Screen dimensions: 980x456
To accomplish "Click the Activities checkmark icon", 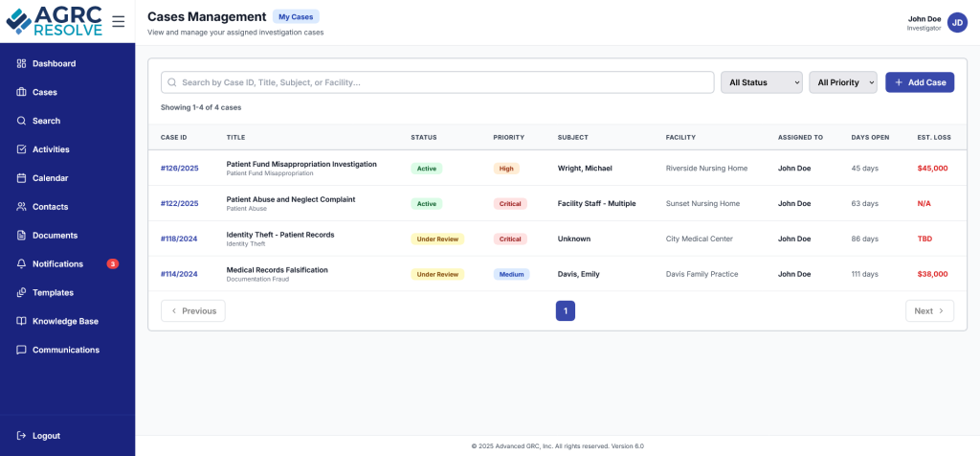I will (22, 149).
